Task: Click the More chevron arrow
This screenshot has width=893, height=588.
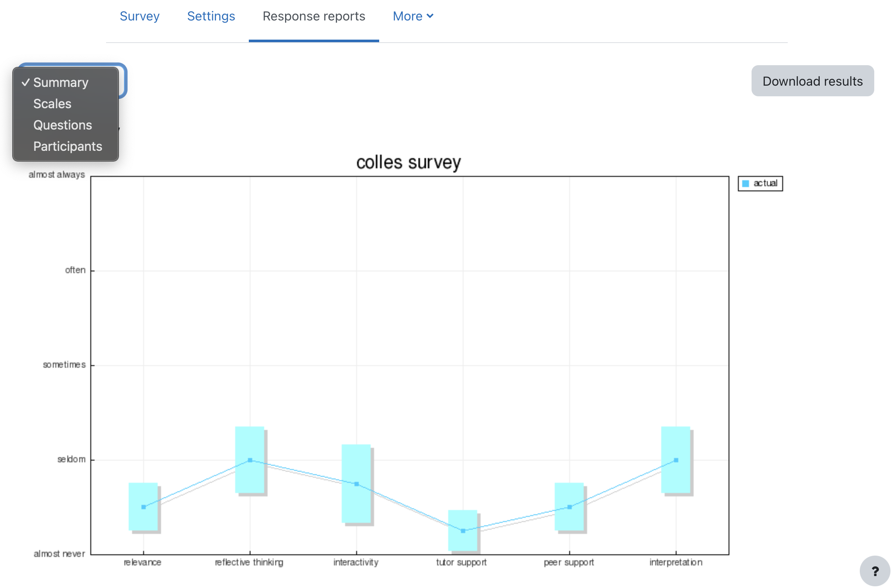Action: pos(430,16)
